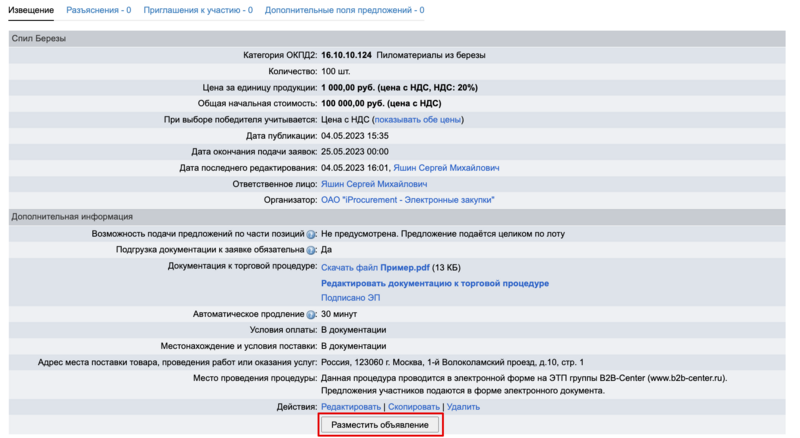Open the Подписано ЭП signature link
The width and height of the screenshot is (800, 438).
(x=350, y=298)
